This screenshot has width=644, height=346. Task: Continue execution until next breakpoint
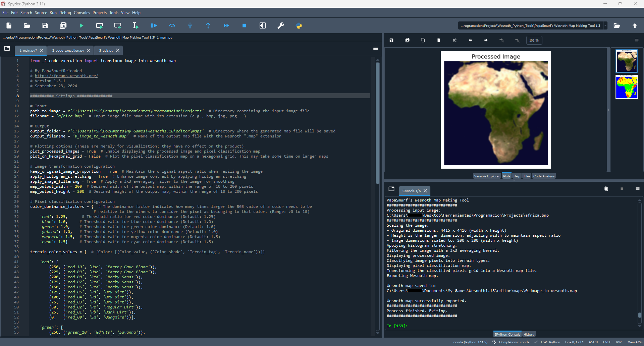(x=226, y=25)
